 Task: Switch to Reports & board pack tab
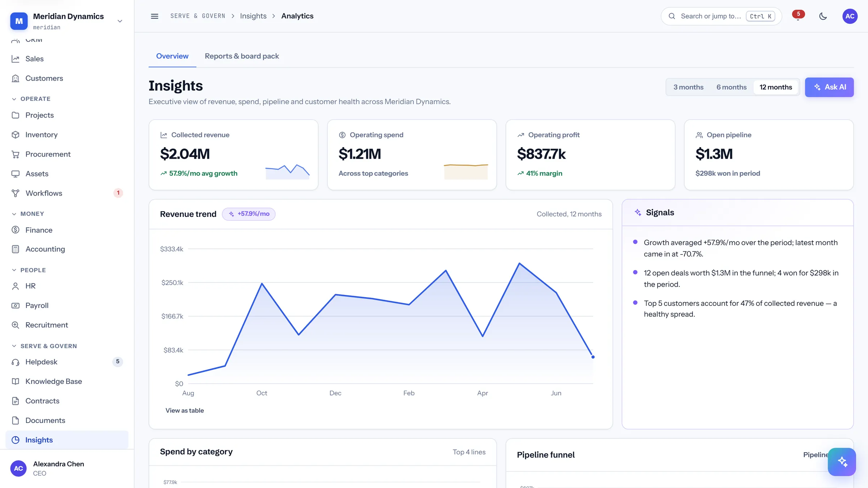pyautogui.click(x=242, y=56)
